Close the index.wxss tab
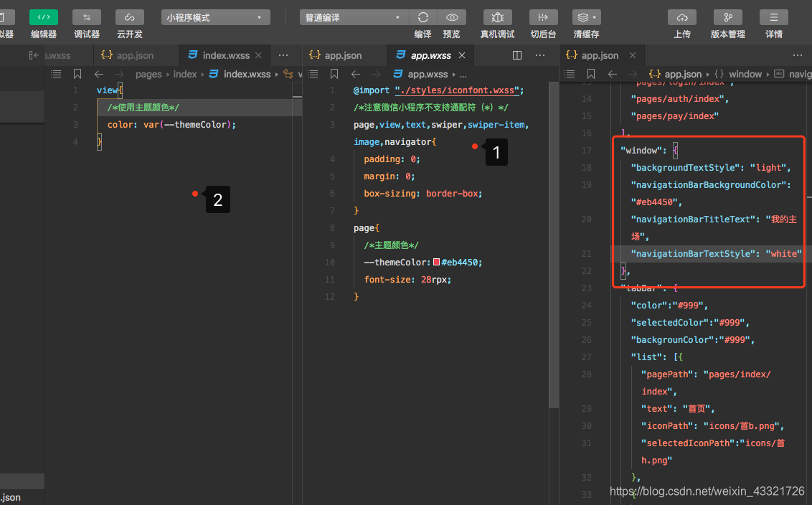Image resolution: width=812 pixels, height=505 pixels. 258,55
